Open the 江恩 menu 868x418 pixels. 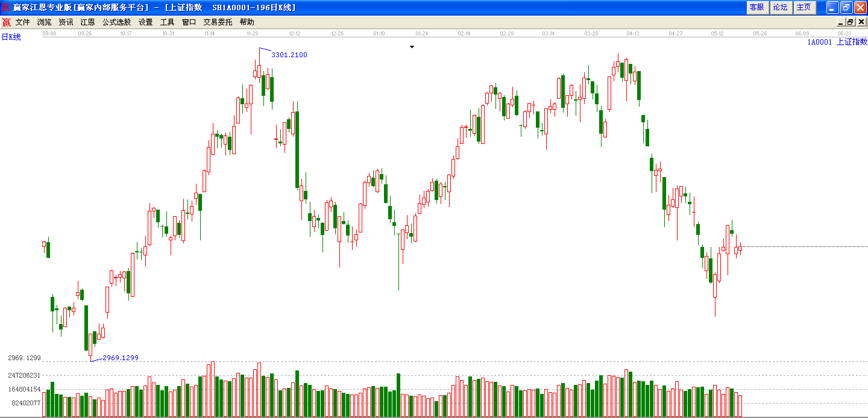(x=87, y=22)
